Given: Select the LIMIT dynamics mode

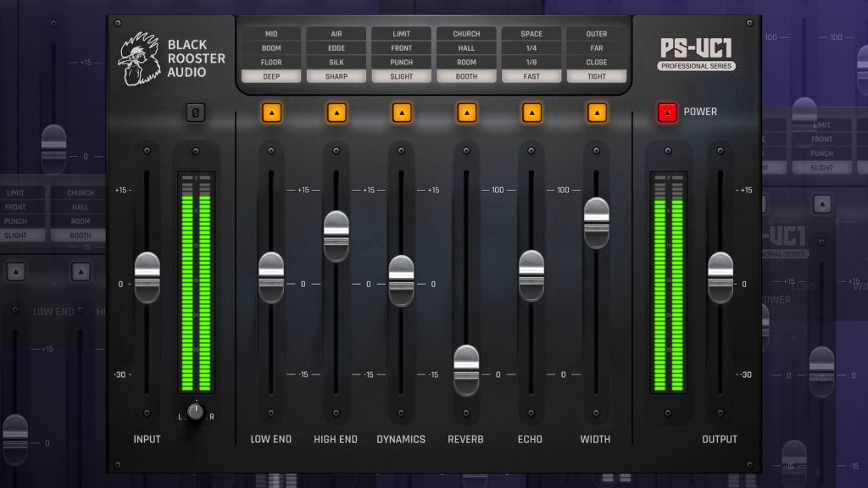Looking at the screenshot, I should pyautogui.click(x=401, y=34).
